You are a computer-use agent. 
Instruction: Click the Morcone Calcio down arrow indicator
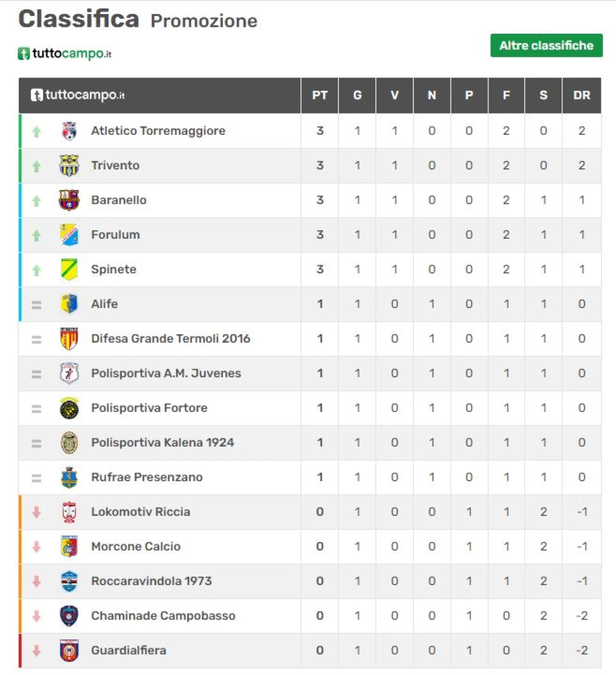tap(37, 547)
